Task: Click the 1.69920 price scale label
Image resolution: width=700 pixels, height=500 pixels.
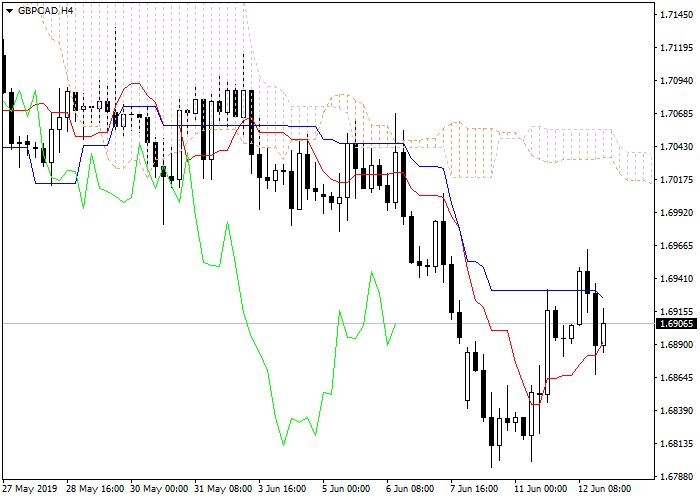Action: tap(677, 213)
